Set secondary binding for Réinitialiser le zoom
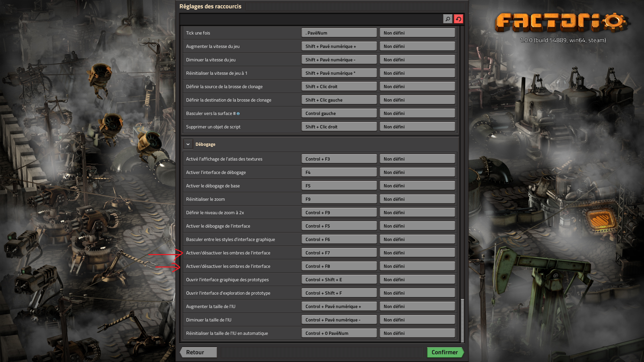Viewport: 644px width, 362px height. point(417,199)
